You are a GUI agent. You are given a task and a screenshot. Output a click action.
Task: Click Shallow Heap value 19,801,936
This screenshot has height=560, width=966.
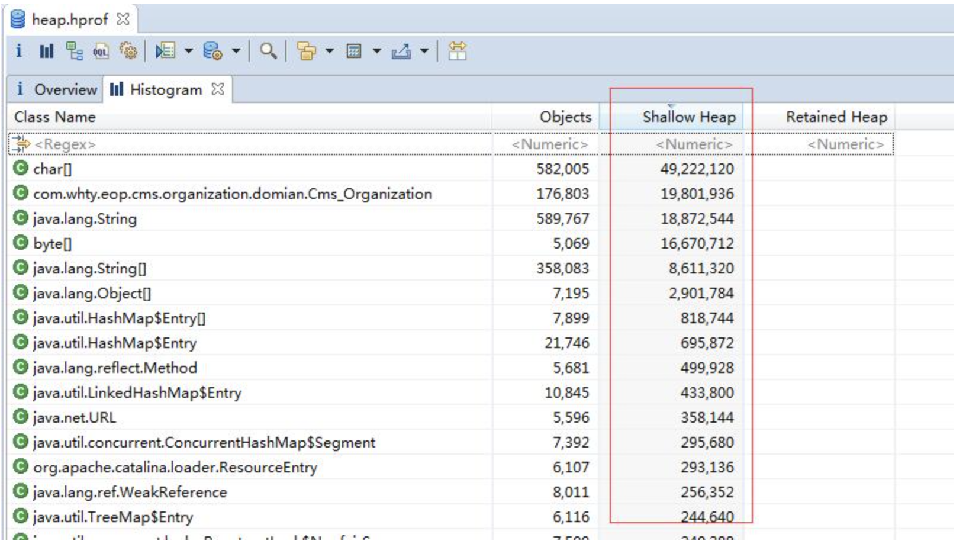(x=697, y=194)
